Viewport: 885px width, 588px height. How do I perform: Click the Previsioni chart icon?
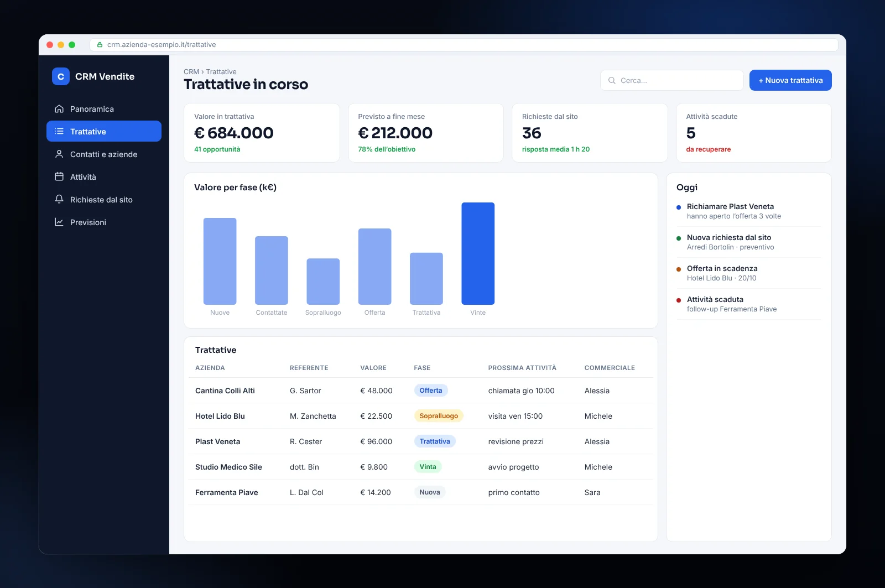[x=59, y=222]
